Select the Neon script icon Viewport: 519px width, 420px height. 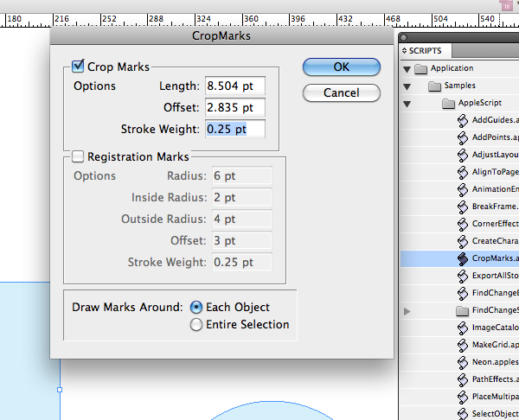[x=463, y=362]
